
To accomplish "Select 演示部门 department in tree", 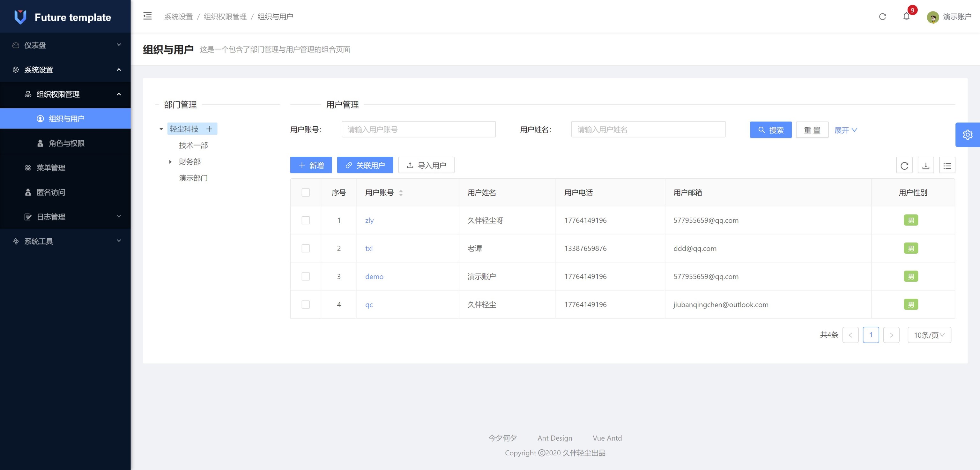I will pos(193,178).
